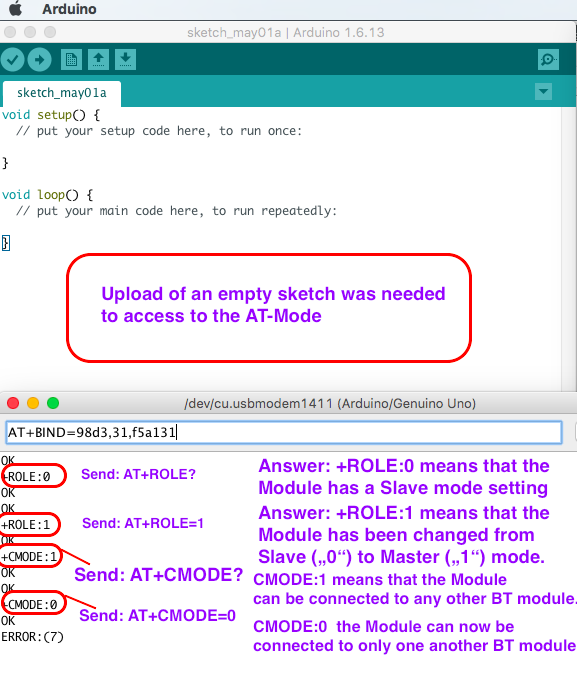
Task: Open the Arduino application menu
Action: coord(69,9)
